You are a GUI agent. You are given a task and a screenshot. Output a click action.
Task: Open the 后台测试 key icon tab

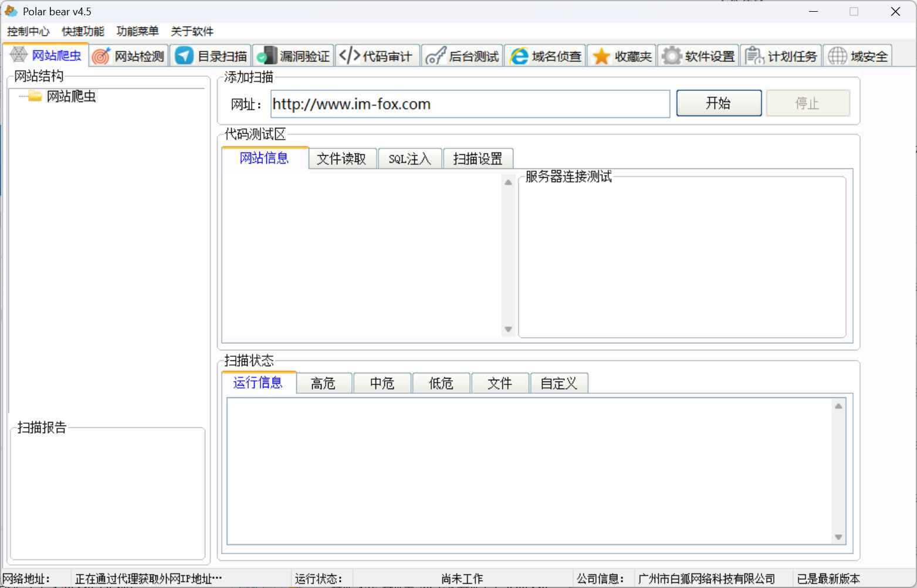pyautogui.click(x=462, y=56)
